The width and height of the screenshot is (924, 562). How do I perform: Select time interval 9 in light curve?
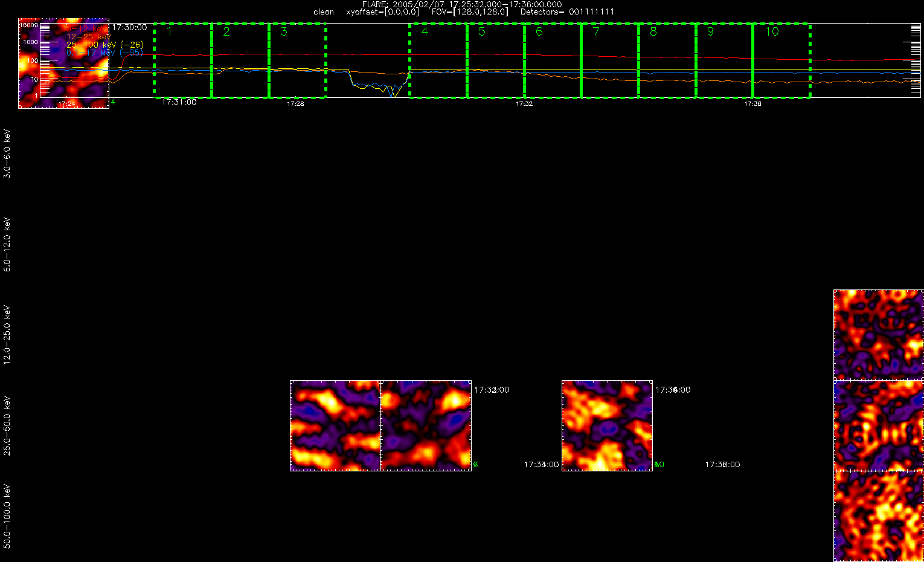click(x=724, y=60)
